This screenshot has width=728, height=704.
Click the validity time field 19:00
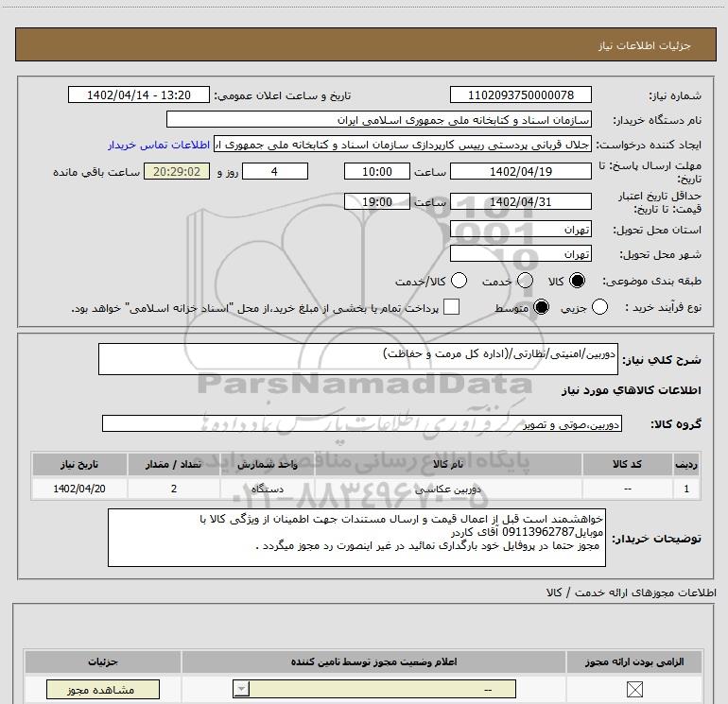tap(377, 202)
